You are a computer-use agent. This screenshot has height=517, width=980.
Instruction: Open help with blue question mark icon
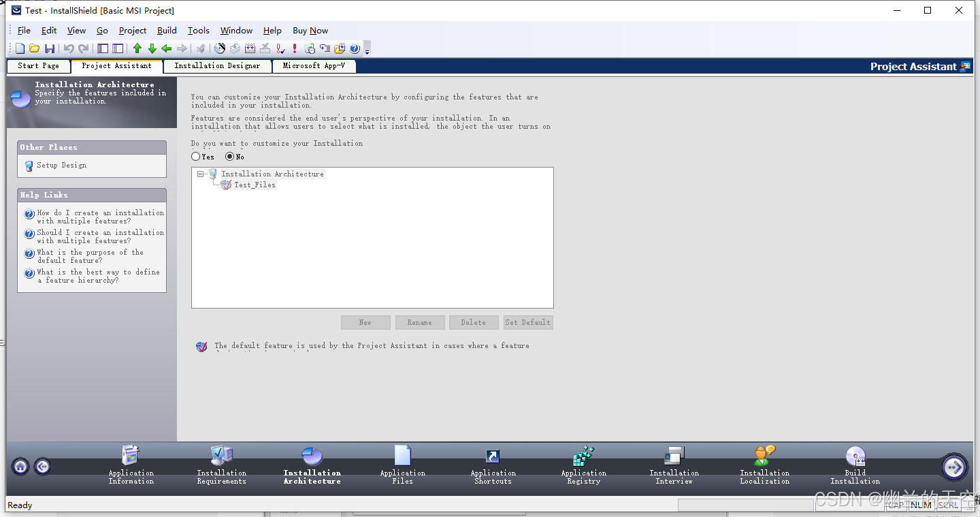(355, 48)
